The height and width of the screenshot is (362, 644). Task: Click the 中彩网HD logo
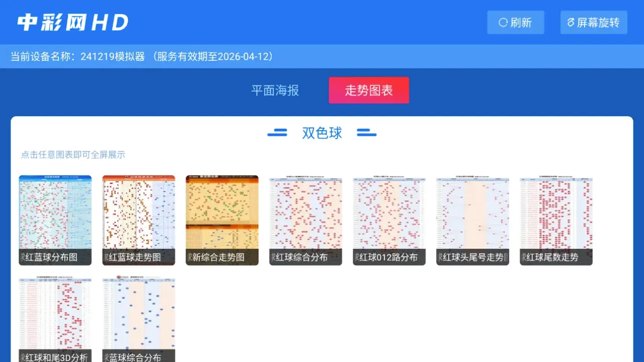(73, 22)
